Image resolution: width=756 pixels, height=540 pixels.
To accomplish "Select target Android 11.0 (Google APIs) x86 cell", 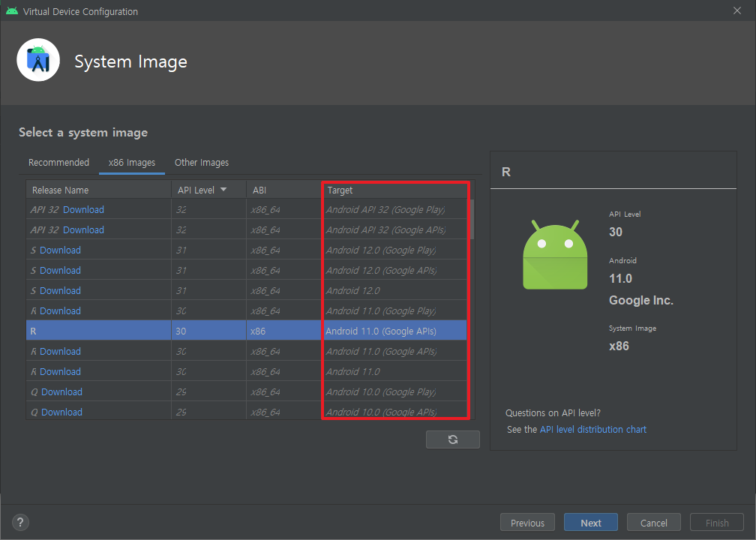I will [394, 331].
